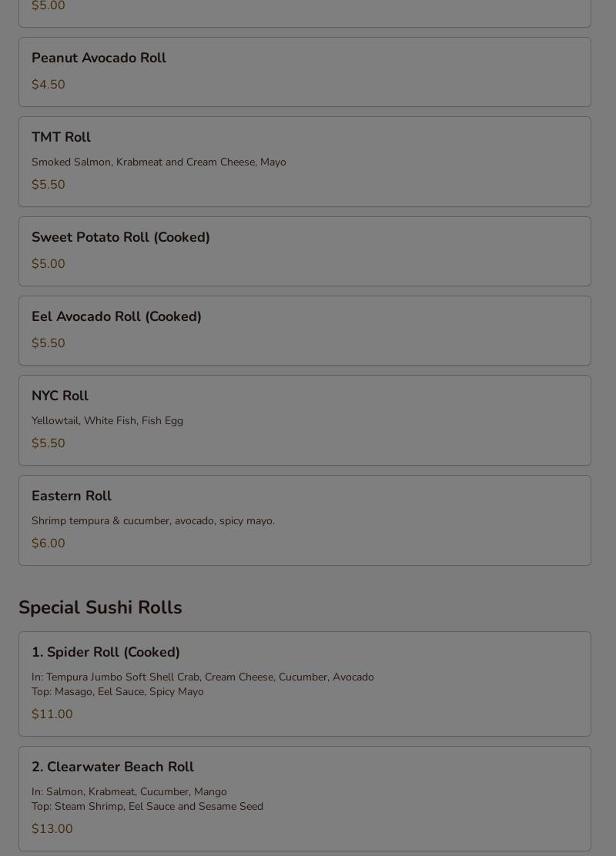This screenshot has height=856, width=616.
Task: Click the partially visible $5.00 item at top
Action: click(305, 13)
